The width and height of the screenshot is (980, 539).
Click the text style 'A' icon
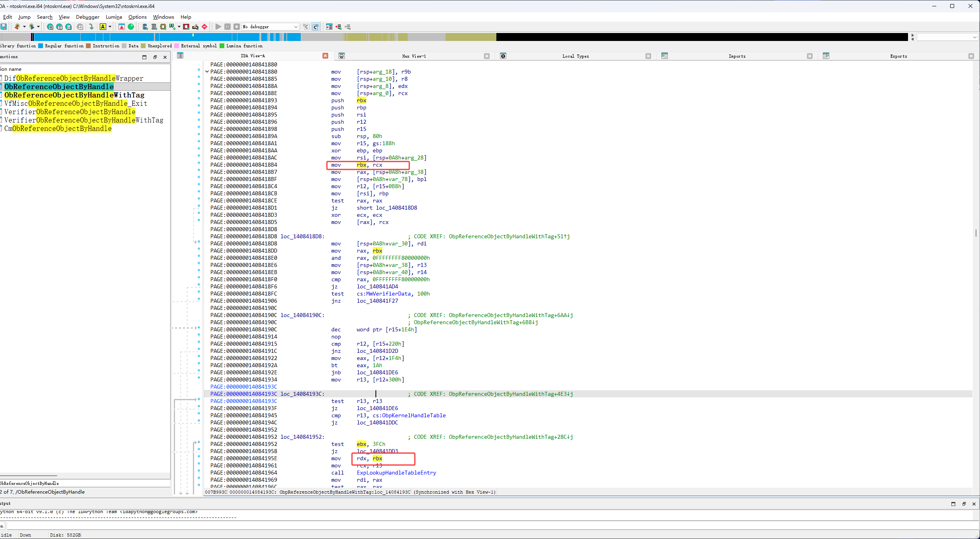tap(103, 27)
